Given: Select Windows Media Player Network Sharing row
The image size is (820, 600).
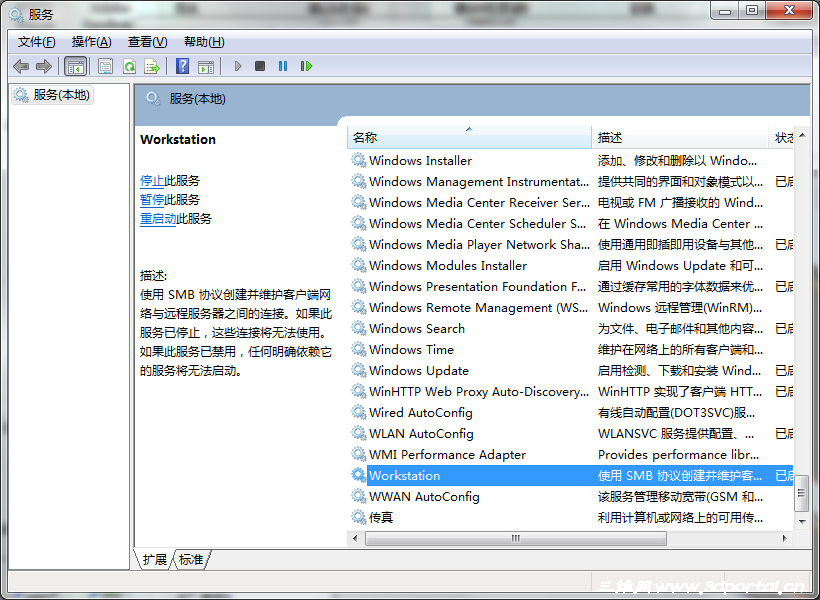Looking at the screenshot, I should (x=571, y=244).
